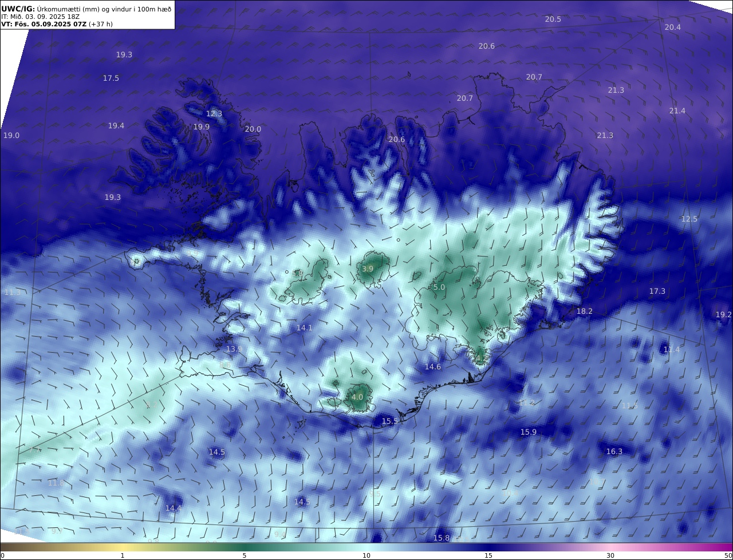Click the color scale tick label 50

(728, 555)
